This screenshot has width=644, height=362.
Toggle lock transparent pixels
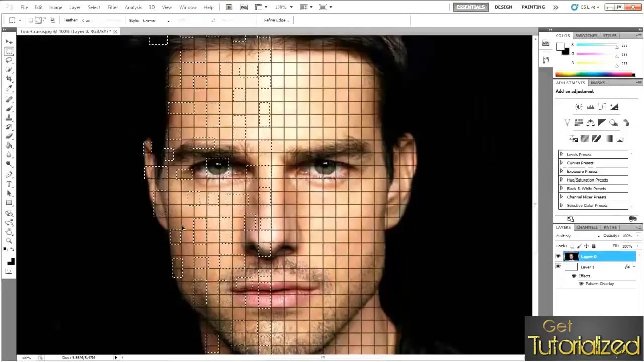(x=572, y=246)
